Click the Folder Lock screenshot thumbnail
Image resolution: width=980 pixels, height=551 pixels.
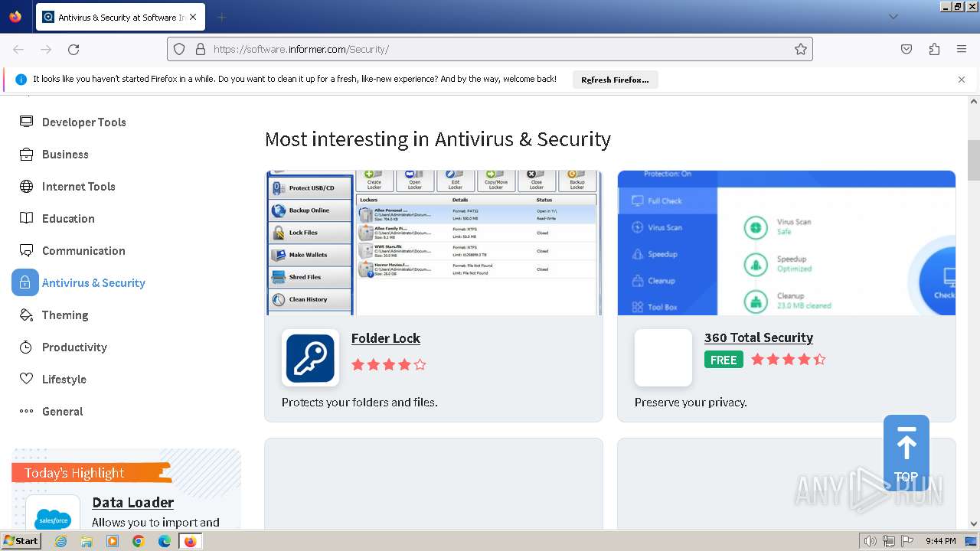coord(434,243)
